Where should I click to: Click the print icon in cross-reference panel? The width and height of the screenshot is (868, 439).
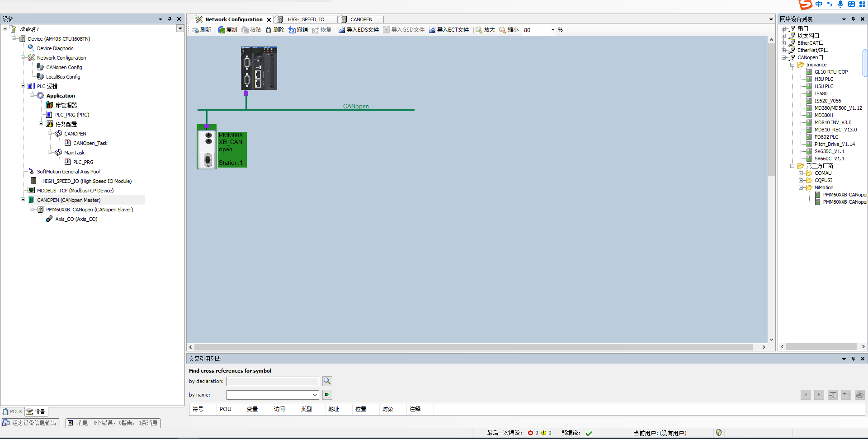pyautogui.click(x=860, y=395)
